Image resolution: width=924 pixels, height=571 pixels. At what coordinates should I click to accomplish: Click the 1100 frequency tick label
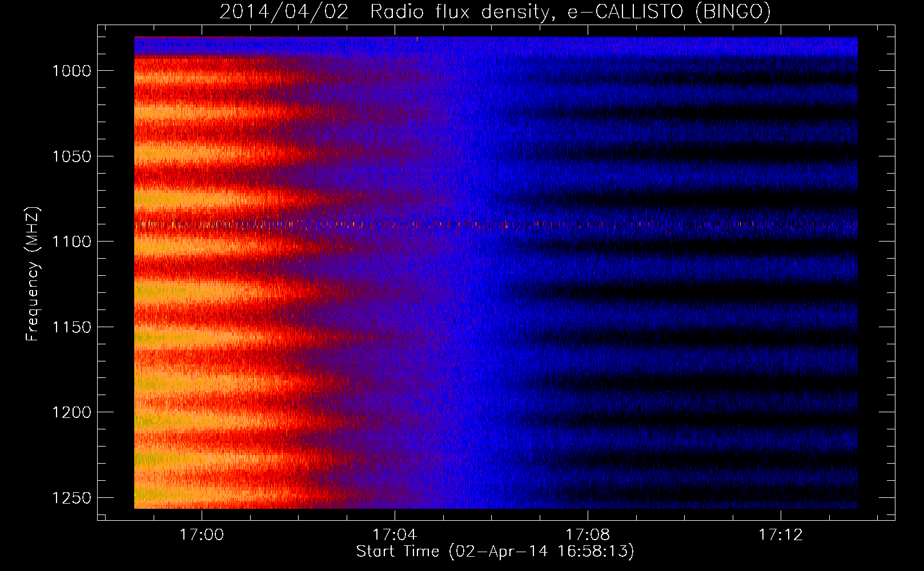[x=71, y=242]
